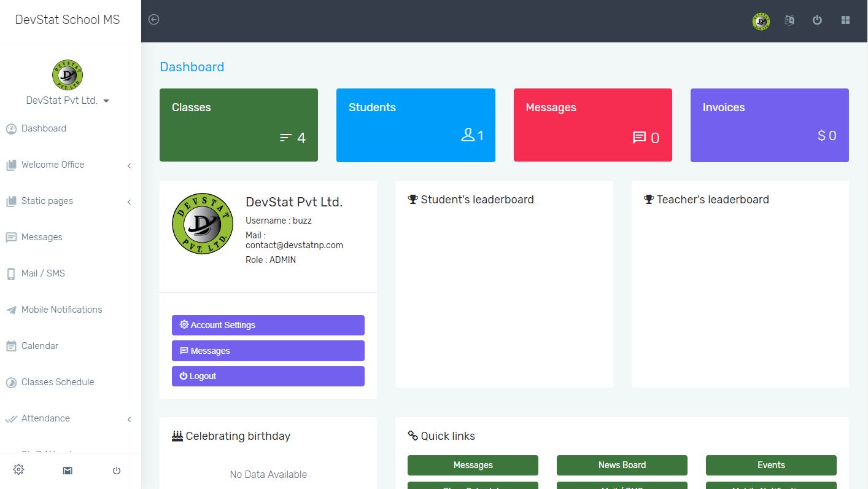Click the Role : ADMIN text

(x=271, y=260)
